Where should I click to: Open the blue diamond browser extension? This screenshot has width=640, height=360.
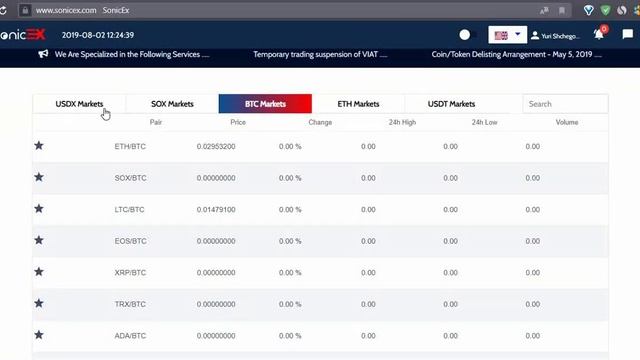point(589,10)
